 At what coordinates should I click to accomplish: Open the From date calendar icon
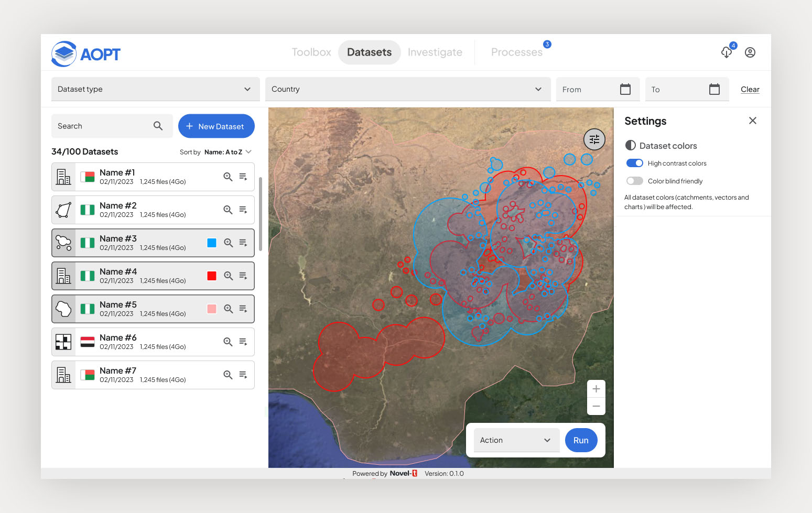pyautogui.click(x=625, y=90)
